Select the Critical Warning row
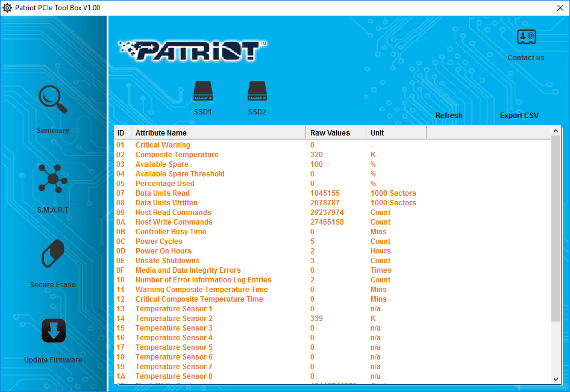This screenshot has width=570, height=392. pos(332,145)
